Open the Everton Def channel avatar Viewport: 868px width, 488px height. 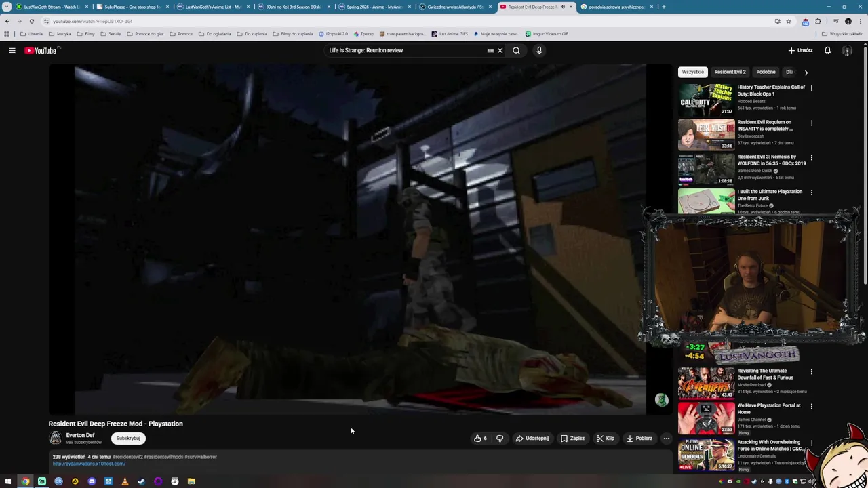(56, 439)
